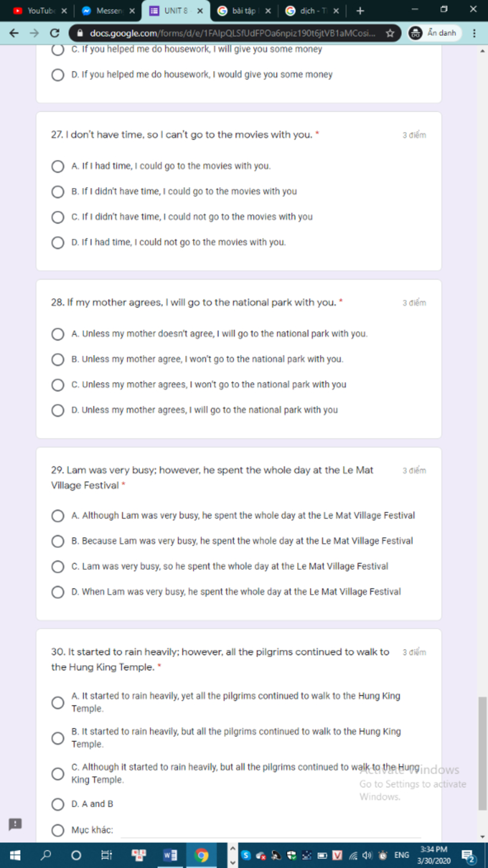Switch to the YouTube tab
Viewport: 488px width, 868px height.
click(40, 10)
